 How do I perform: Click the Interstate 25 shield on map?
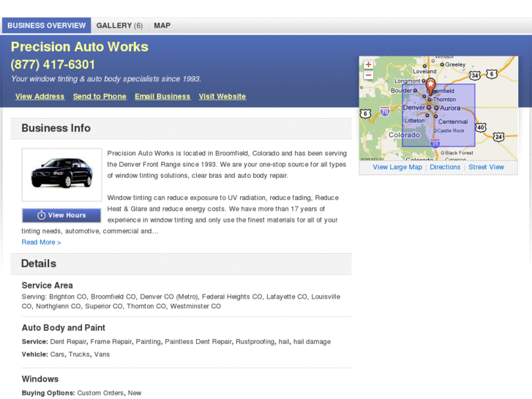(435, 143)
